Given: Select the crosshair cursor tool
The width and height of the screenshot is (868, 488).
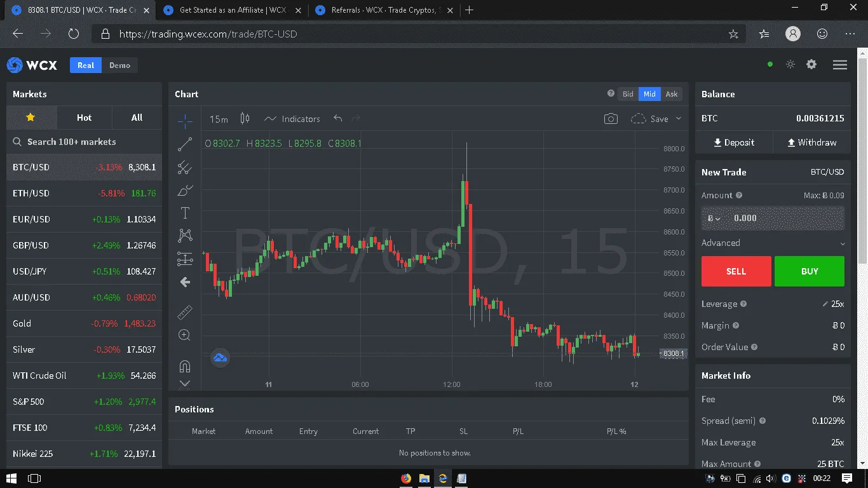Looking at the screenshot, I should 185,121.
